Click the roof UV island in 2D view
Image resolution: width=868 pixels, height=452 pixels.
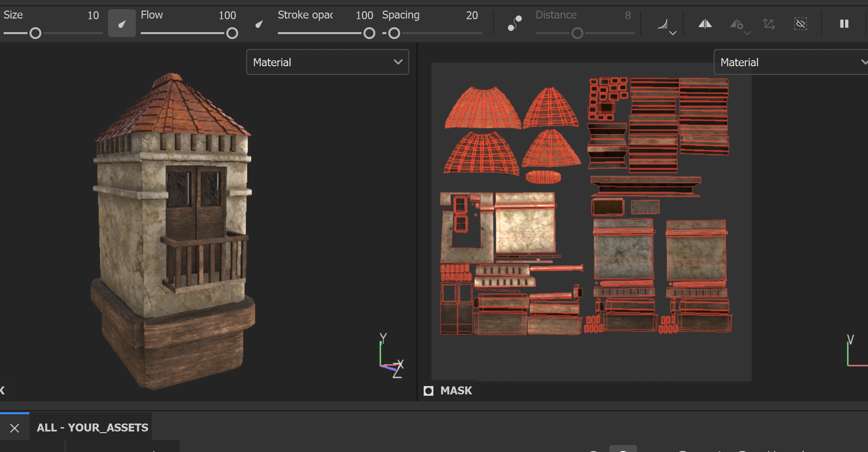(x=482, y=108)
